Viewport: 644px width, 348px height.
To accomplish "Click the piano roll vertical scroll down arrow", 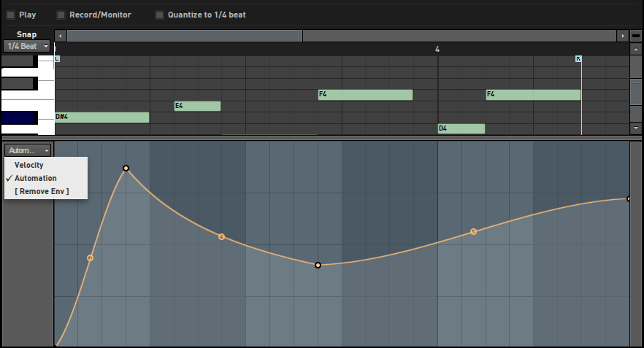I will click(x=636, y=128).
